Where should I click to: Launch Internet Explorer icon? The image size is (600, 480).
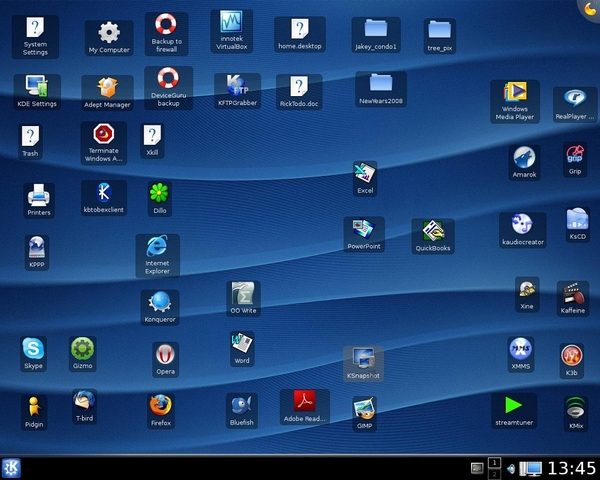pyautogui.click(x=157, y=256)
